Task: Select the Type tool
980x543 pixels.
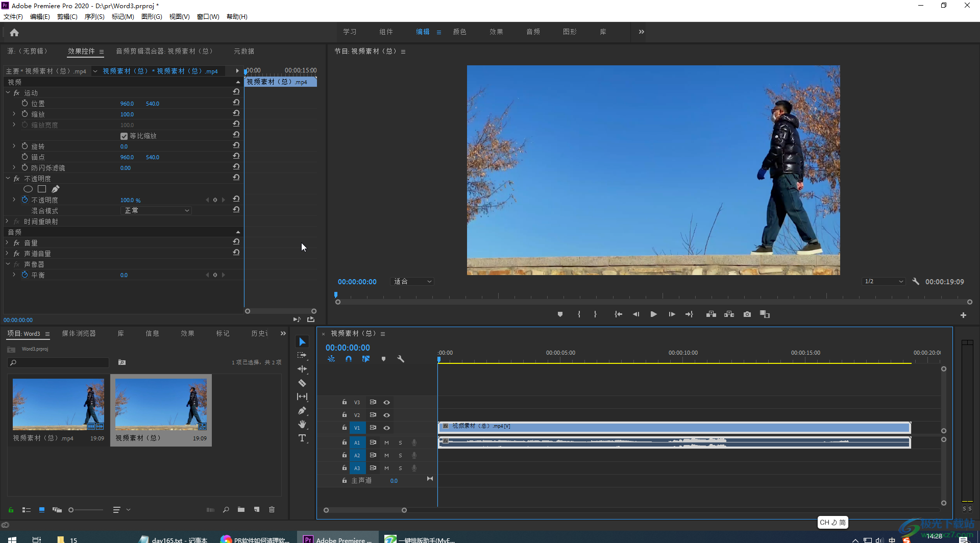Action: coord(302,438)
